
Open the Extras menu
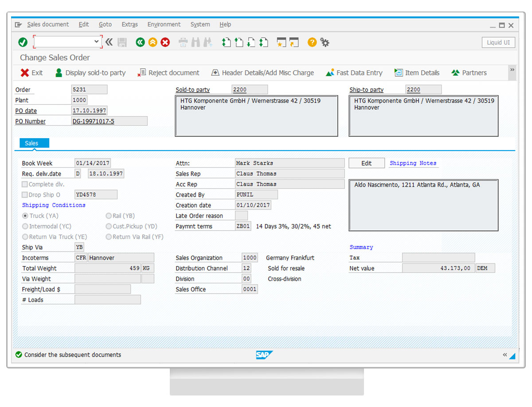tap(129, 24)
